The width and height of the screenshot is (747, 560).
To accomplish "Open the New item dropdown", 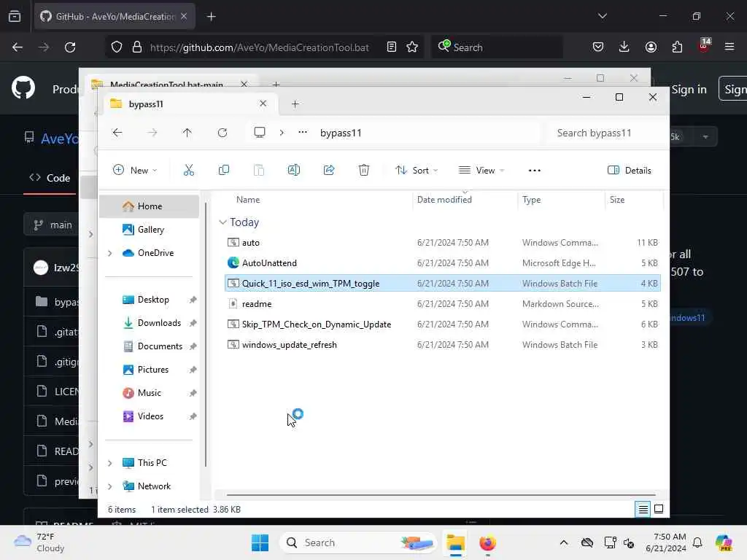I will pos(135,170).
